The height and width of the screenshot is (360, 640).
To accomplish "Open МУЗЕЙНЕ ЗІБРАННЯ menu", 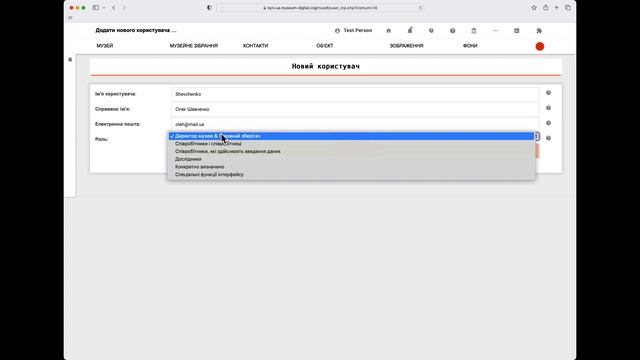I will (193, 46).
